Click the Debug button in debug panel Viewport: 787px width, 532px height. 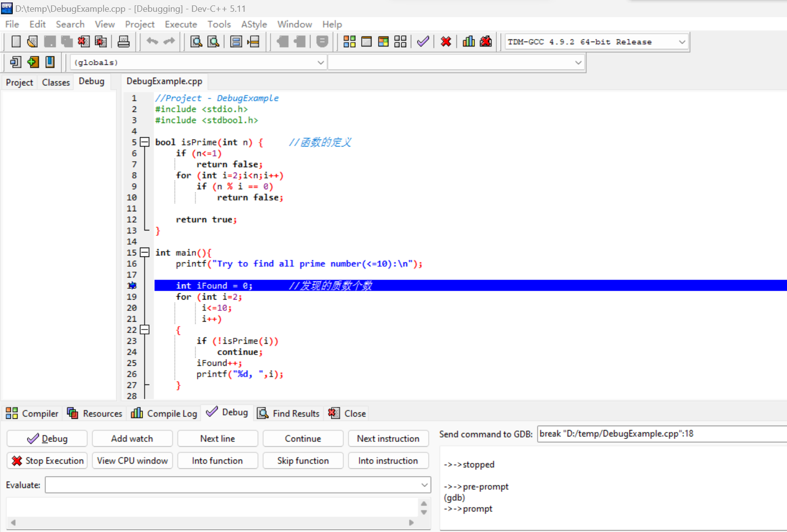coord(47,438)
